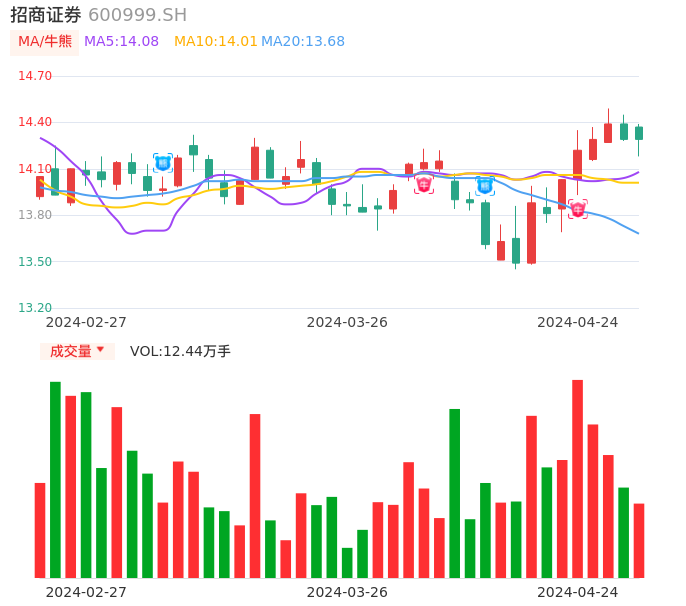Click the MA5:14.08 legend label

click(x=121, y=41)
